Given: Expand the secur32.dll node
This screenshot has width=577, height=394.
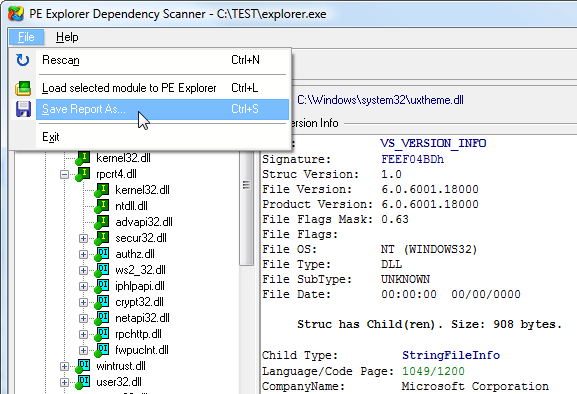Looking at the screenshot, I should [84, 238].
